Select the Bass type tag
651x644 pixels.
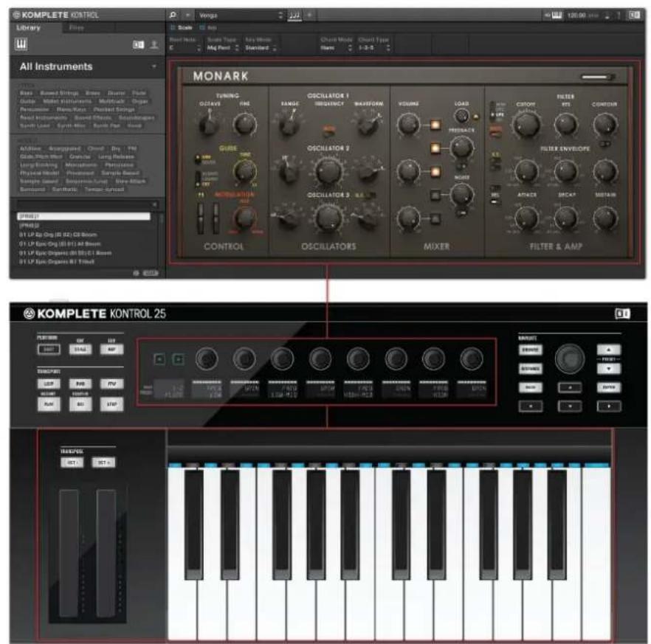click(x=26, y=93)
